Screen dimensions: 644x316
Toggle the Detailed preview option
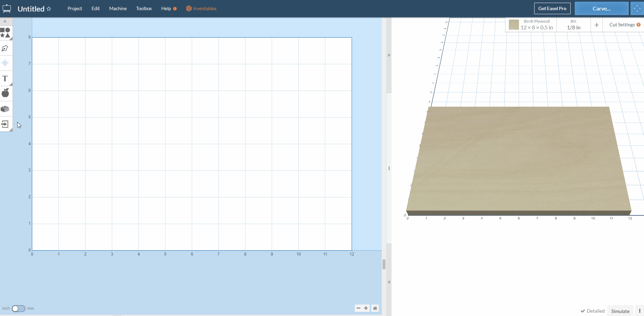592,311
